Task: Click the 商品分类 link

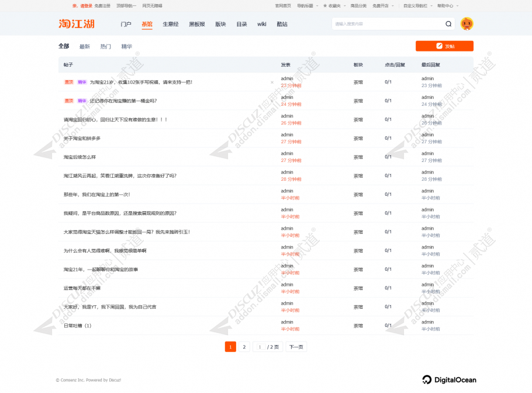Action: (x=358, y=6)
